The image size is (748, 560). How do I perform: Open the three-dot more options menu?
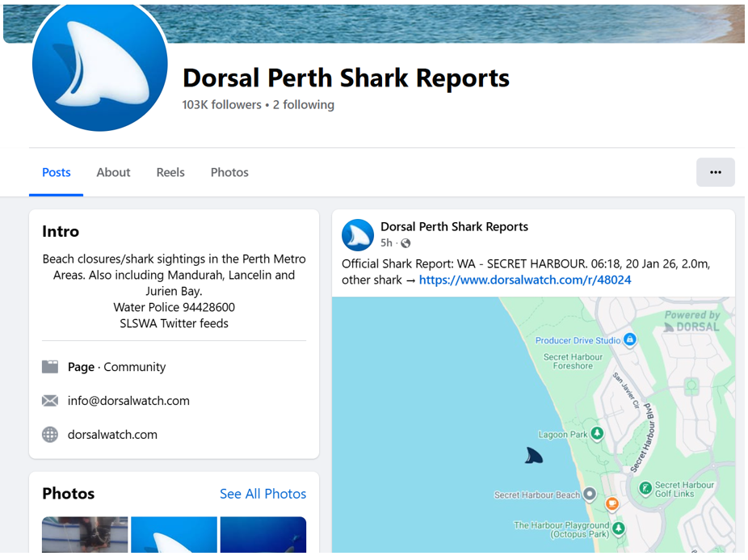[x=715, y=172]
